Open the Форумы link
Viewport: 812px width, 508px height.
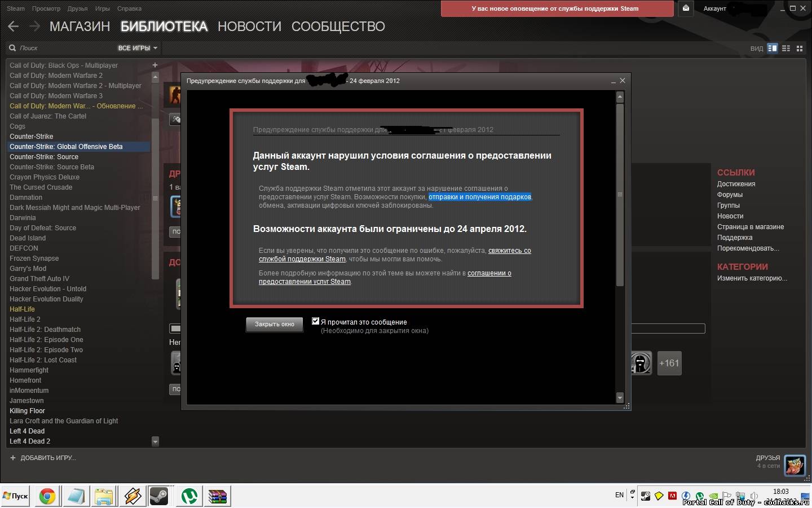coord(730,194)
